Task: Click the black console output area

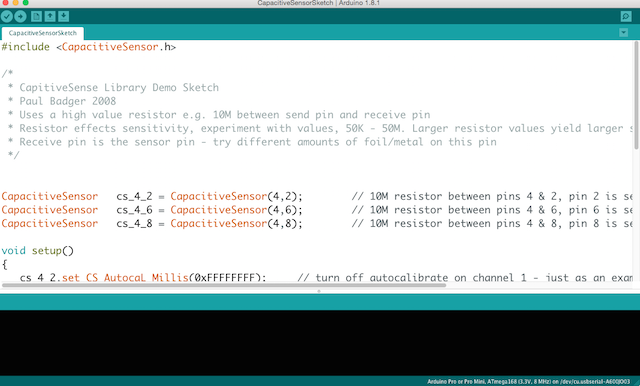Action: [x=320, y=343]
